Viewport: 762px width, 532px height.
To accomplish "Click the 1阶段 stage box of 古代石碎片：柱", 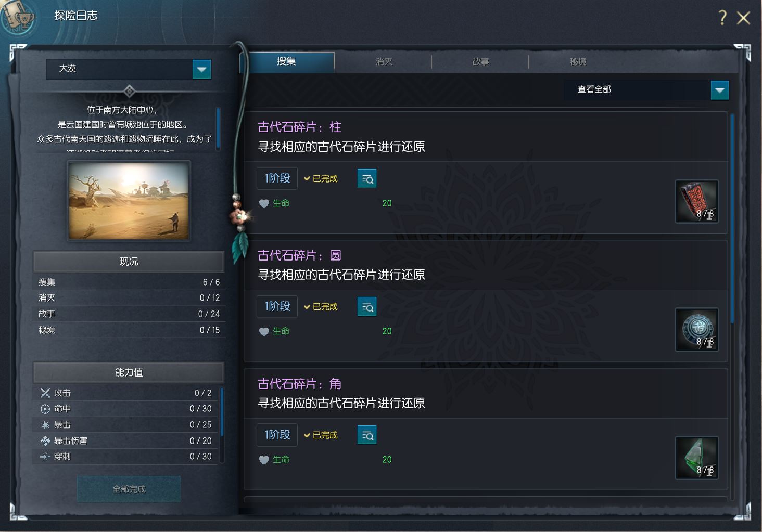I will pos(277,178).
